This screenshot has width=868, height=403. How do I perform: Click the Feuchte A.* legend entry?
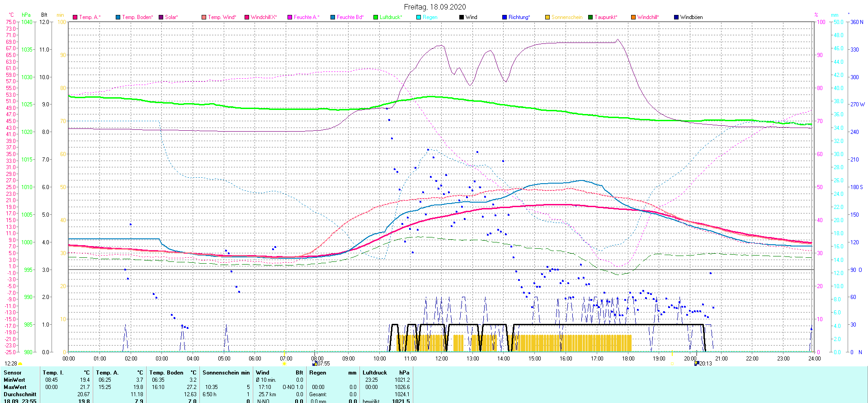tap(306, 17)
